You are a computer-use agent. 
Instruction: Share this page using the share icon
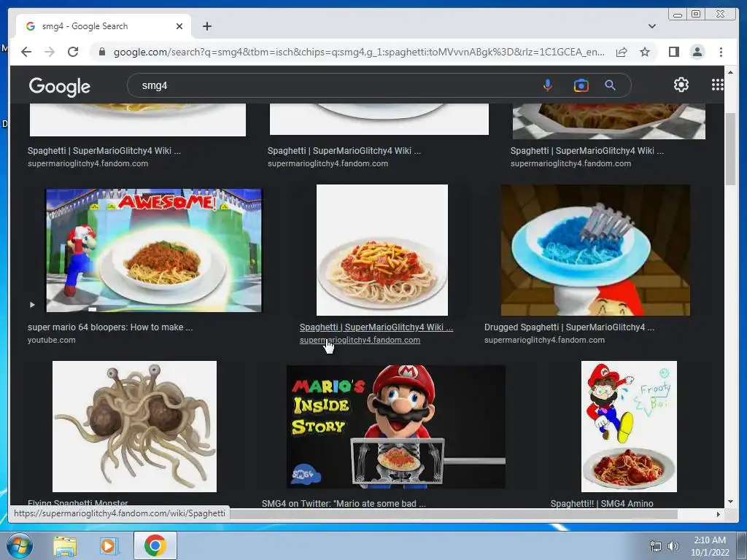pyautogui.click(x=622, y=52)
